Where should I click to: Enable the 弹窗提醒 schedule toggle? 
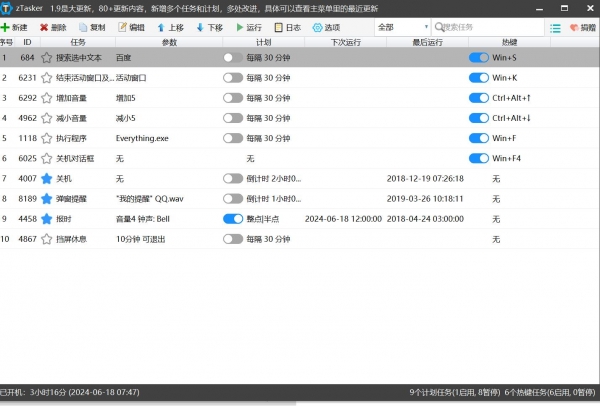pyautogui.click(x=233, y=199)
